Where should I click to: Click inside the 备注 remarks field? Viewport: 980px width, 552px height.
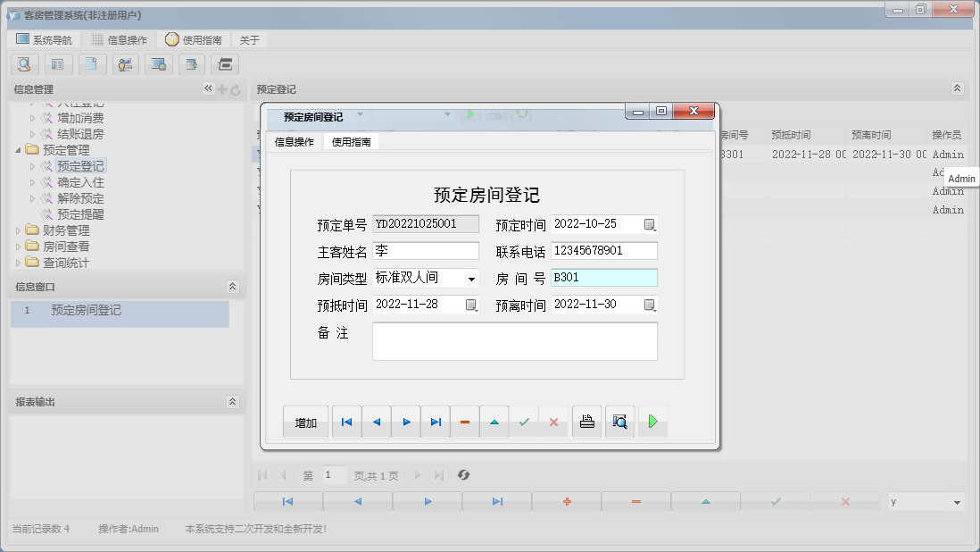[515, 341]
